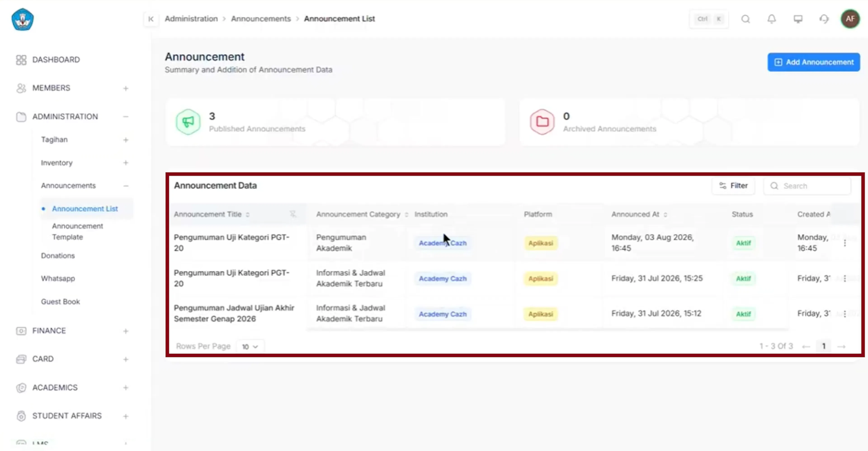Viewport: 868px width, 451px height.
Task: Click the Student Affairs icon in sidebar
Action: pyautogui.click(x=21, y=416)
